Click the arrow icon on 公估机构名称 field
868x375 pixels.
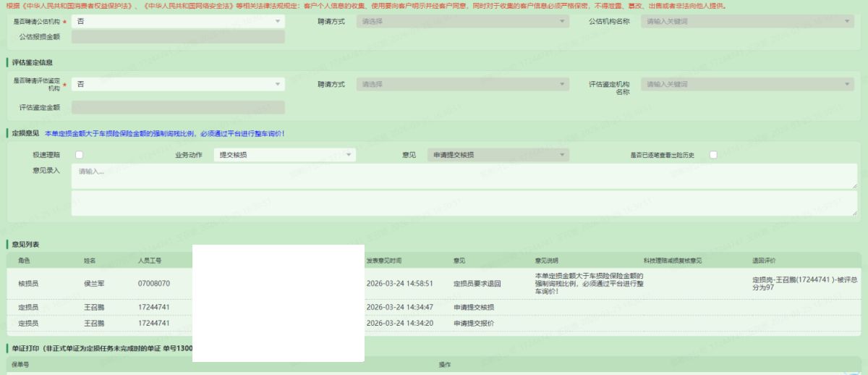848,22
